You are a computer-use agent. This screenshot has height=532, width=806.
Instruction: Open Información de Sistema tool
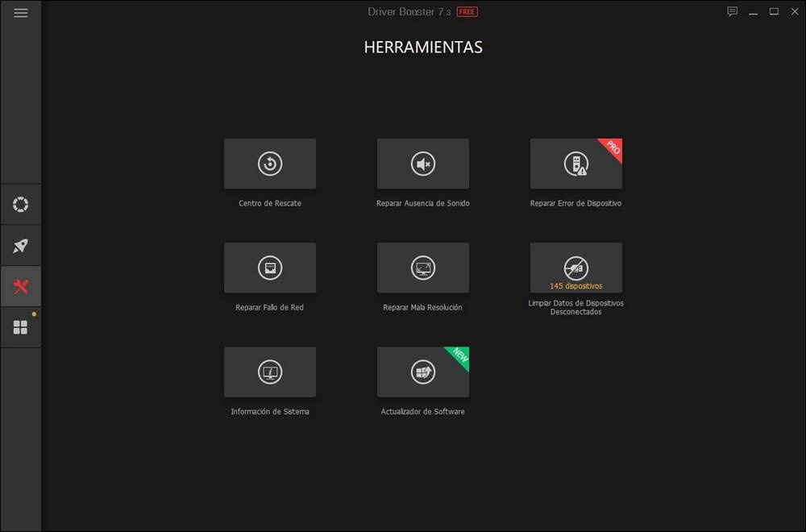click(270, 372)
